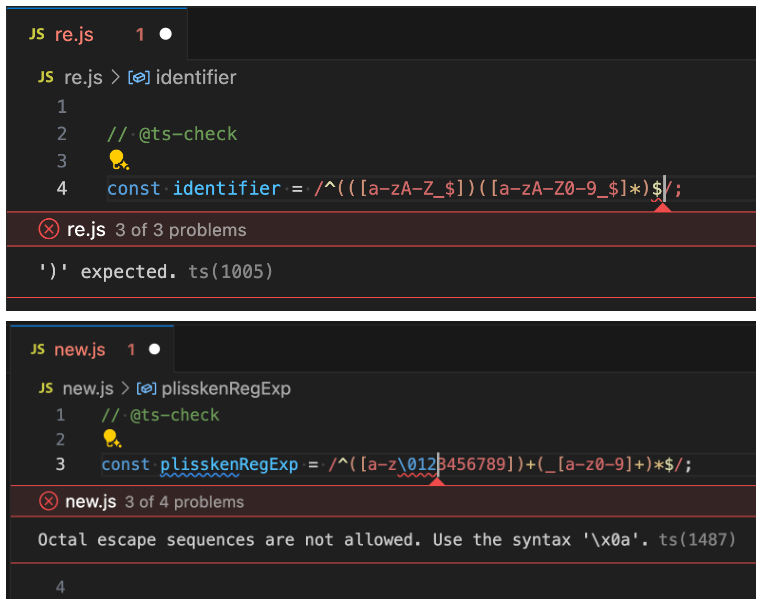Viewport: 761px width, 601px height.
Task: Click the const keyword in re.js
Action: coord(133,188)
